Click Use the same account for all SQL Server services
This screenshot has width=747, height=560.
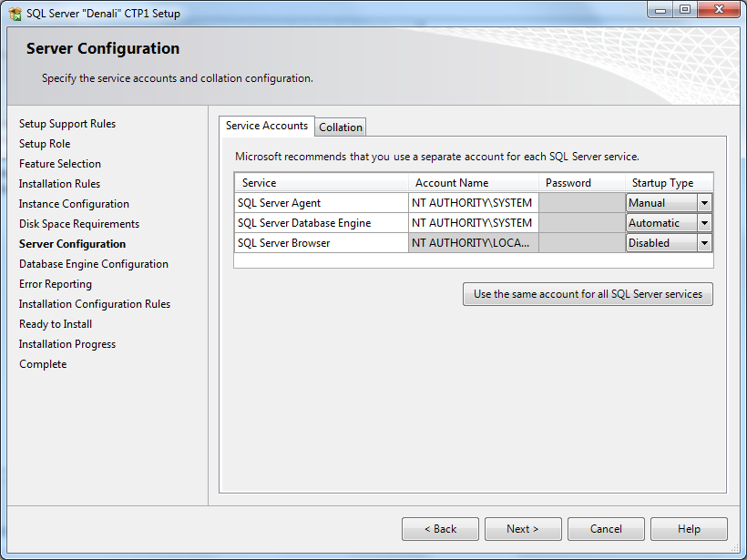point(588,294)
